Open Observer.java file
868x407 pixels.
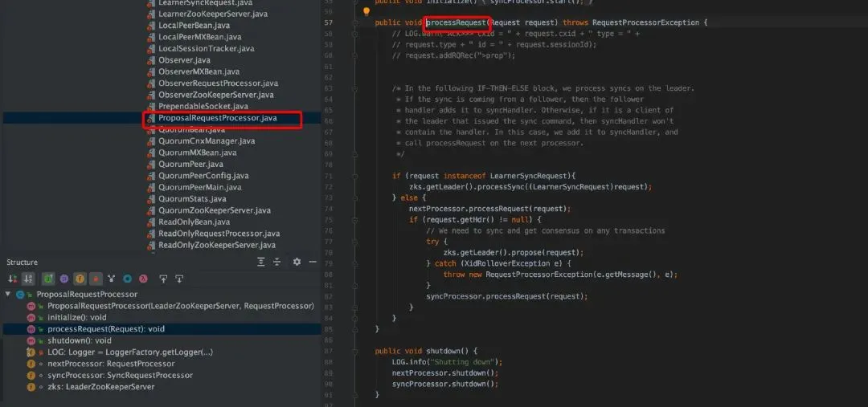click(184, 60)
